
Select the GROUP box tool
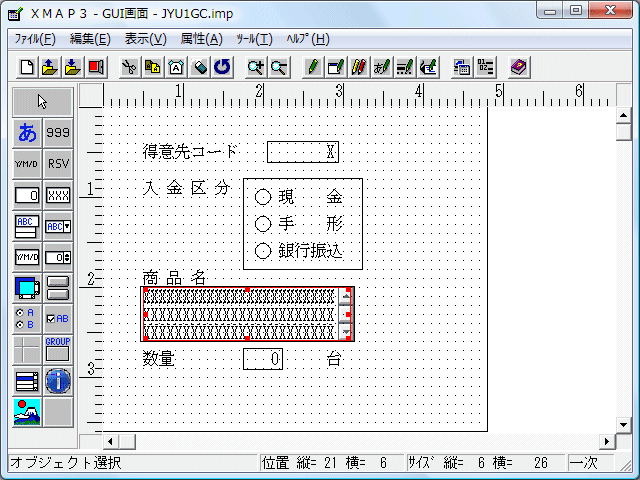click(x=58, y=349)
